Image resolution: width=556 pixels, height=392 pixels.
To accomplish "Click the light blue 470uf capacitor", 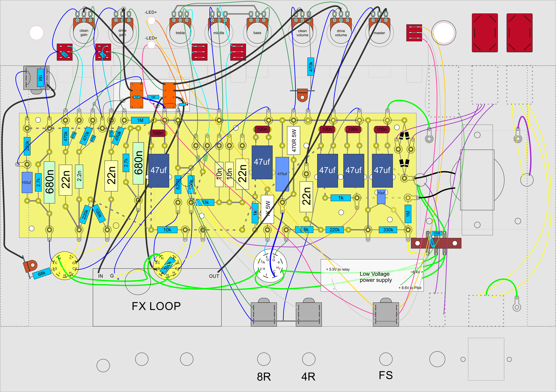I will click(x=282, y=174).
